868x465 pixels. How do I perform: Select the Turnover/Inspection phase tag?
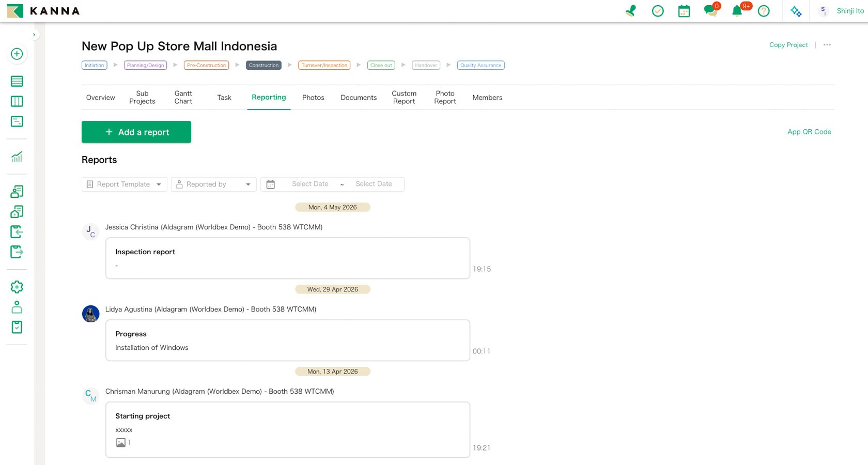tap(324, 65)
